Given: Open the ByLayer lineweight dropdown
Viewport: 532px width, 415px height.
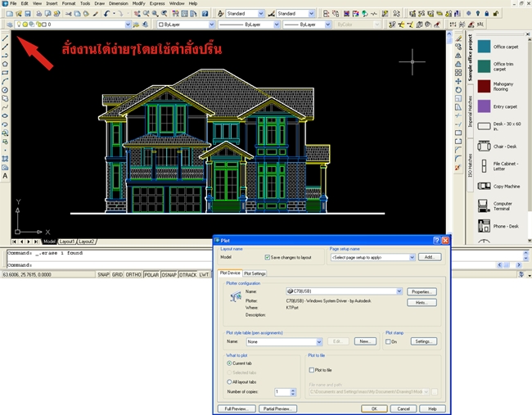Looking at the screenshot, I should point(307,25).
